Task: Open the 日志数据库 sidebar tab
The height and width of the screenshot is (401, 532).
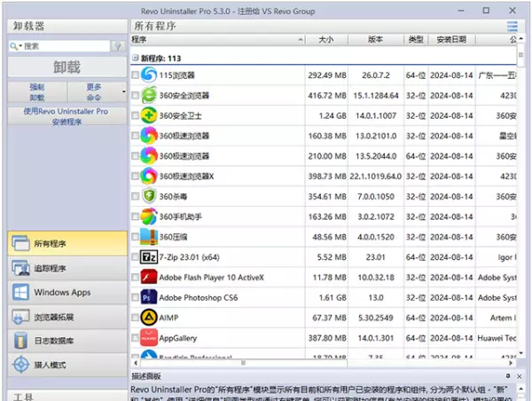Action: point(67,341)
